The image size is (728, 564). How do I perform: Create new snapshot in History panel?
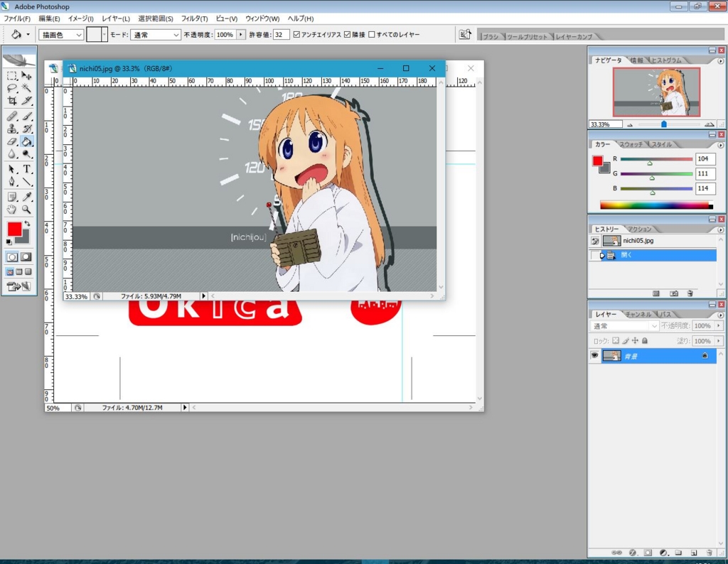(x=674, y=293)
